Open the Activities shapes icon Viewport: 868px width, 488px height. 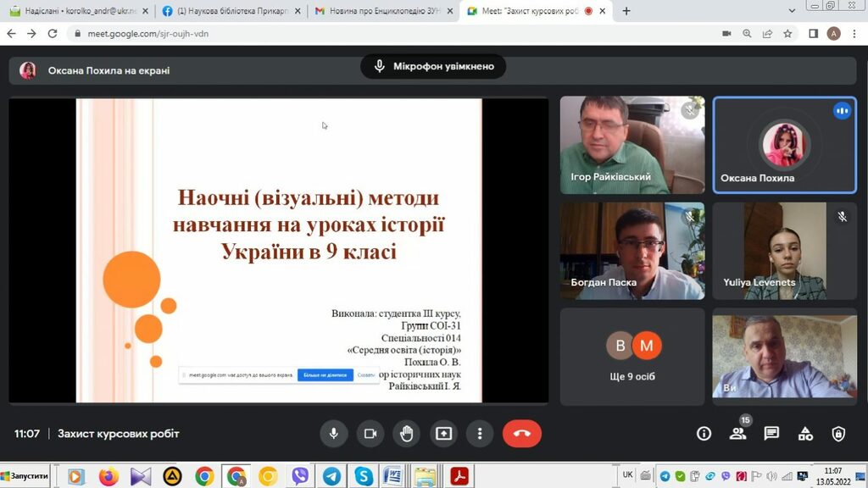[x=805, y=434]
